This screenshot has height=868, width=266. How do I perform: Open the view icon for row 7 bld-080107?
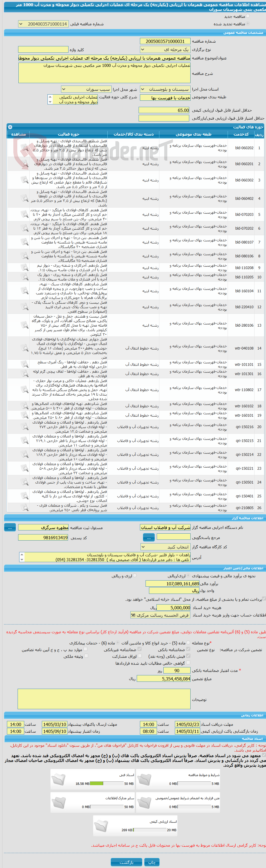(24, 242)
